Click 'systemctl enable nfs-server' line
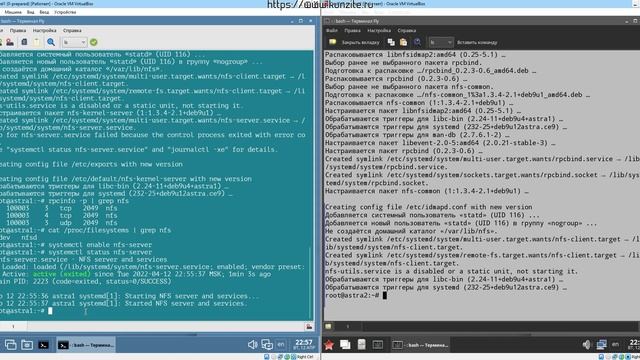640x360 pixels. [x=100, y=245]
